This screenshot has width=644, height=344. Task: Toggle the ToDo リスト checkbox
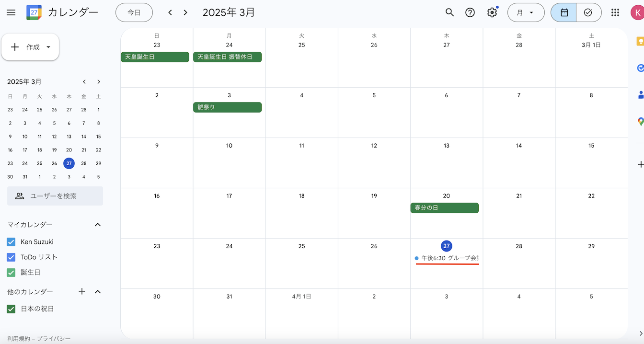coord(11,257)
